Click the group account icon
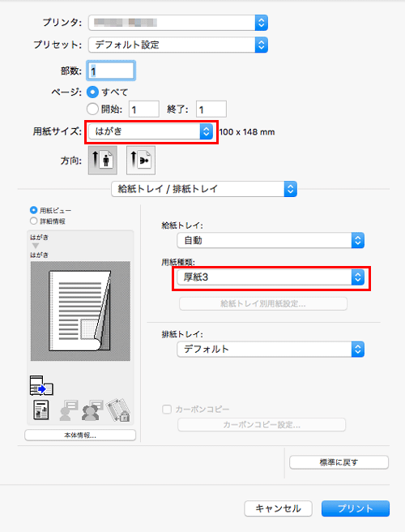 click(92, 410)
